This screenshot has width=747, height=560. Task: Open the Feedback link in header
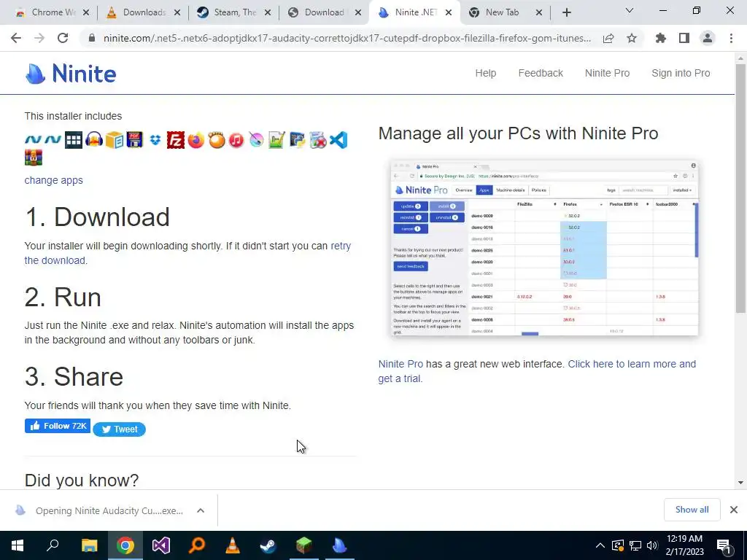(x=541, y=73)
